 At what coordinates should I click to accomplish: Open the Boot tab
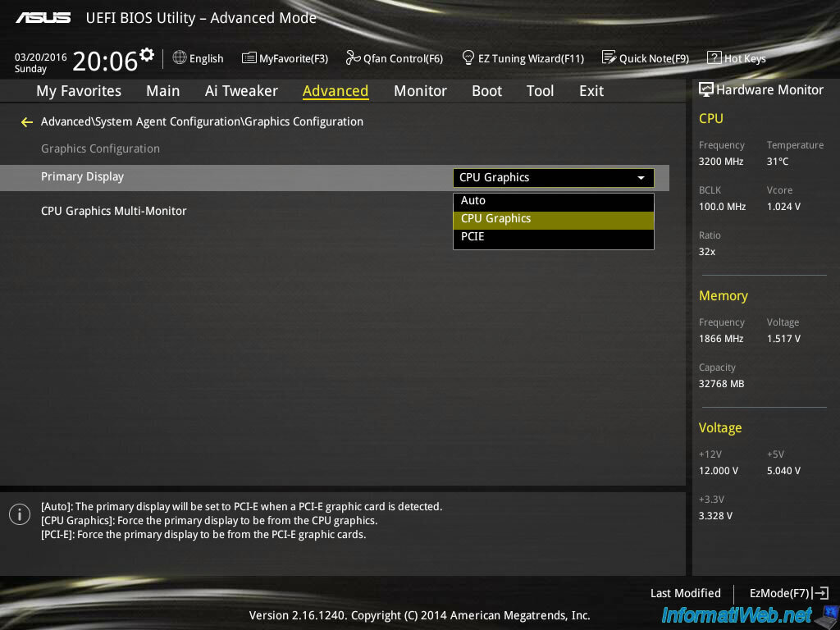486,91
